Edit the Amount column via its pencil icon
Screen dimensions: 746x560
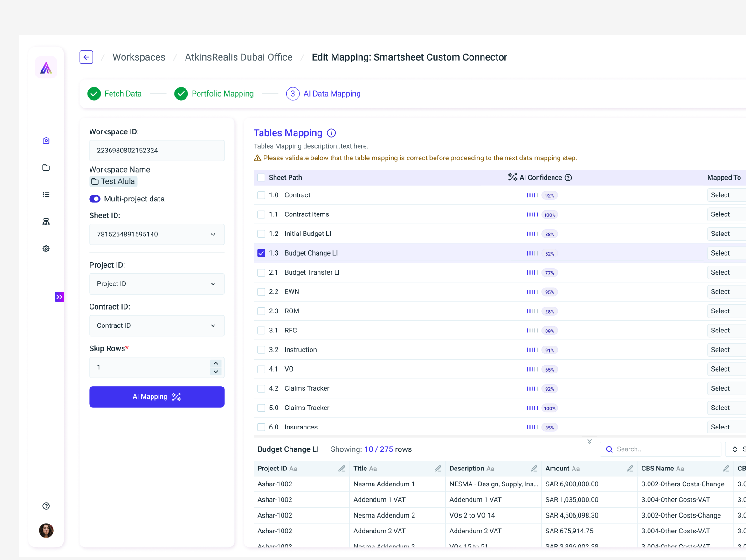point(631,468)
